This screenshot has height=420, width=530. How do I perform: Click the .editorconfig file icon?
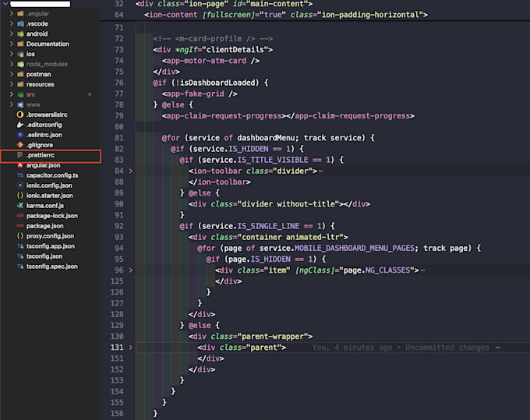(x=20, y=125)
